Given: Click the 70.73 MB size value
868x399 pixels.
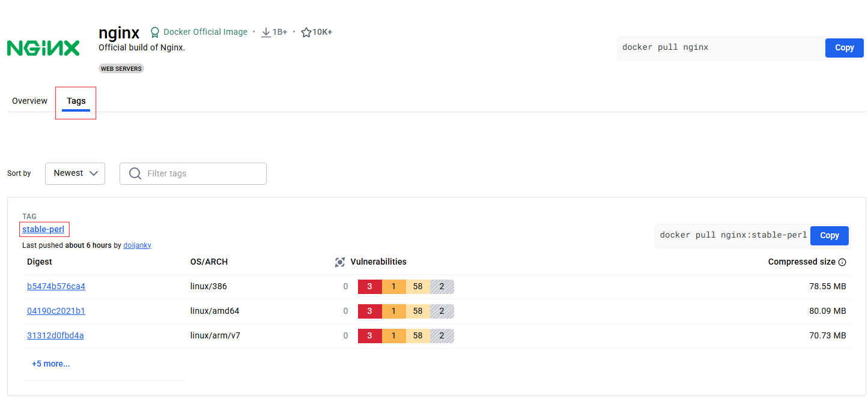Looking at the screenshot, I should point(827,336).
